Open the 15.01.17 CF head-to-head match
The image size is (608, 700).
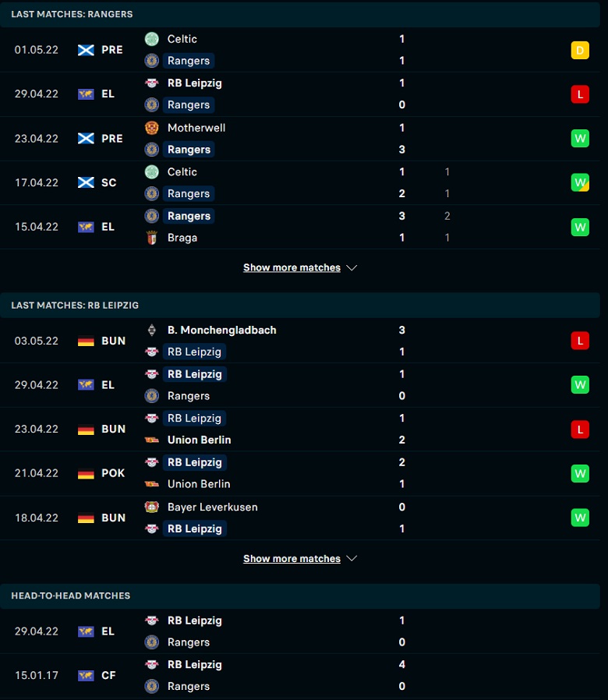point(300,676)
